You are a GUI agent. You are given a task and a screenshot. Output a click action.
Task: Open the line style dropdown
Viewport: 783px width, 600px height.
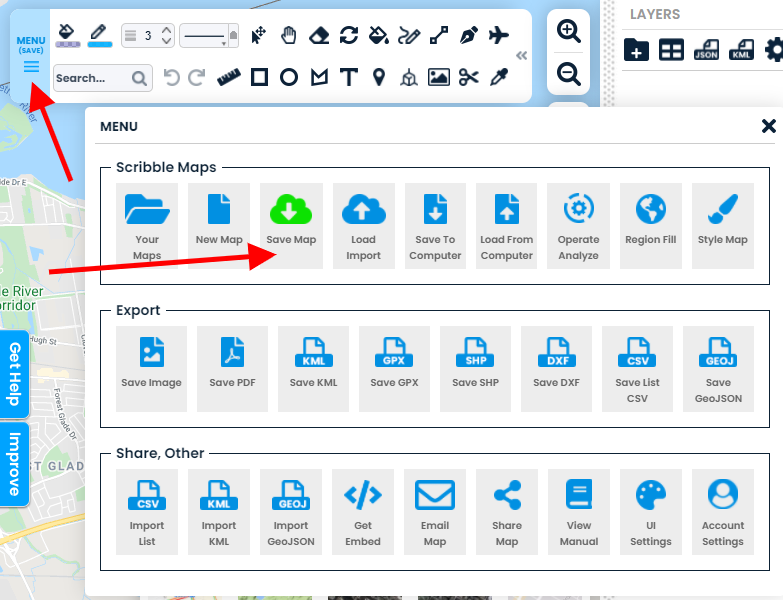(x=210, y=36)
